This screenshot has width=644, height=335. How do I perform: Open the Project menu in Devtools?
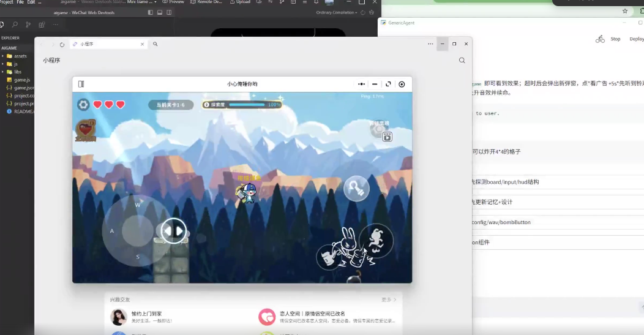[6, 2]
